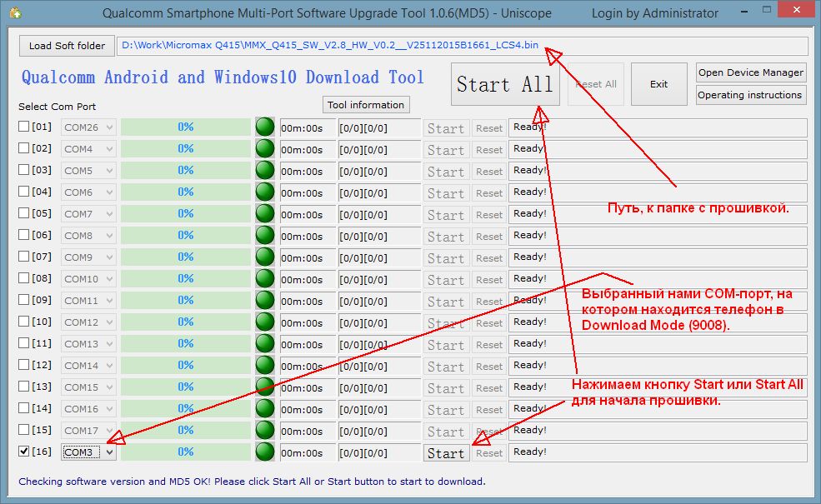821x504 pixels.
Task: Open the COM10 port dropdown
Action: (88, 279)
